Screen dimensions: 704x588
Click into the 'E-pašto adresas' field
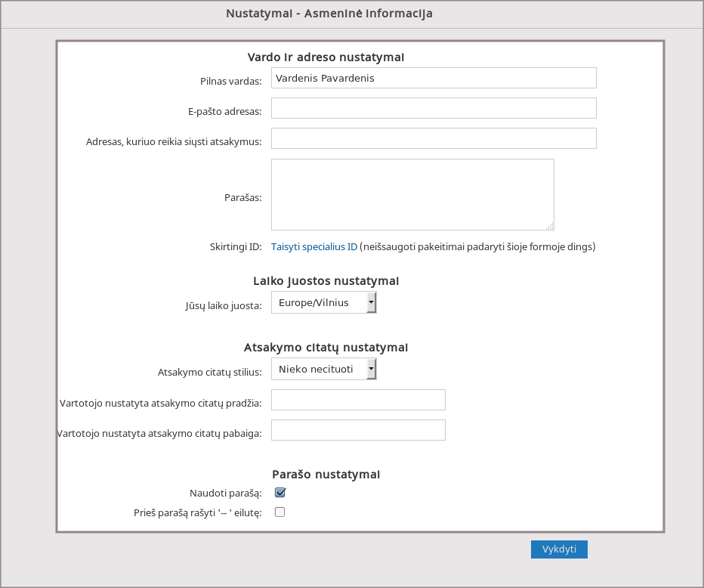[434, 108]
